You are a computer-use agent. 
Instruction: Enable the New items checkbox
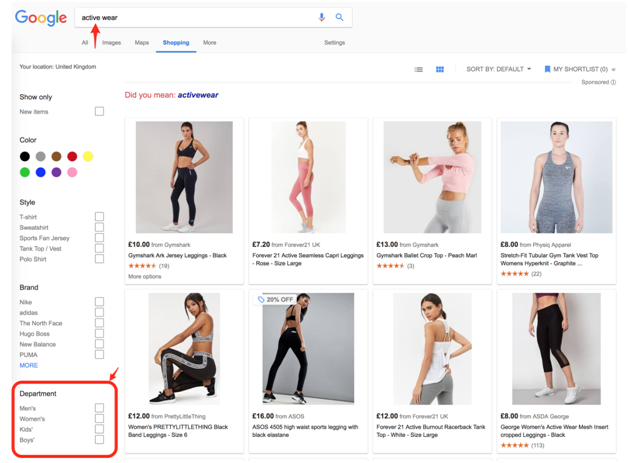(99, 112)
